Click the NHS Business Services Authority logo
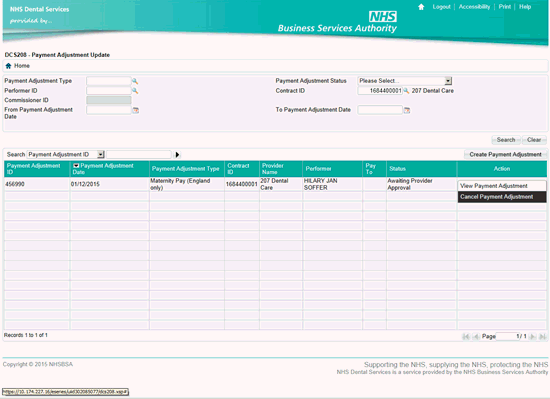Viewport: 550px width, 399px height. [x=337, y=22]
